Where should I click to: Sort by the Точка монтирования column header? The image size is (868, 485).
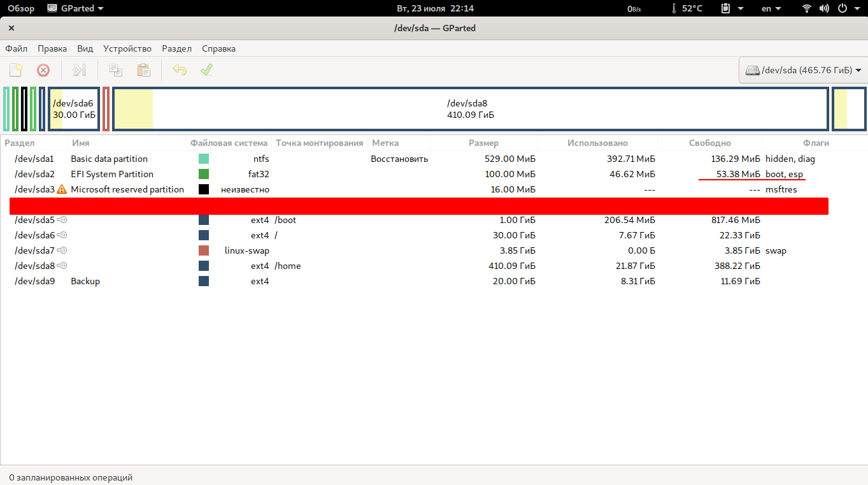point(320,143)
